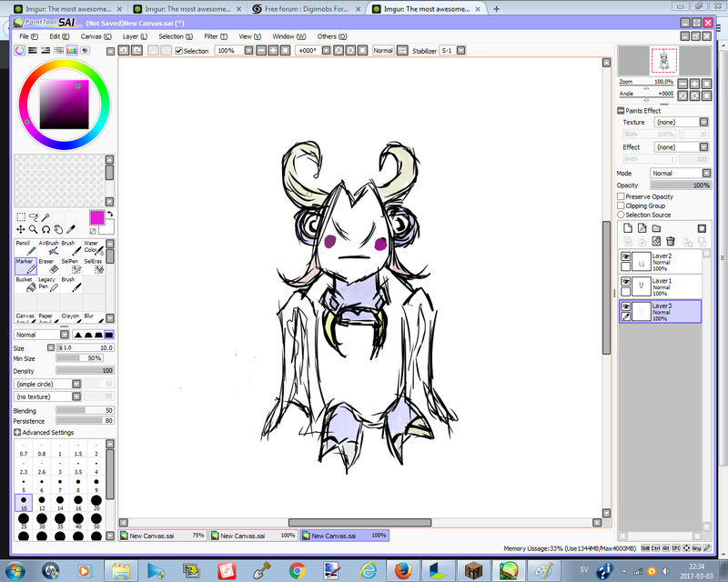
Task: Open the zoom percentage 100% dropdown
Action: pyautogui.click(x=248, y=50)
